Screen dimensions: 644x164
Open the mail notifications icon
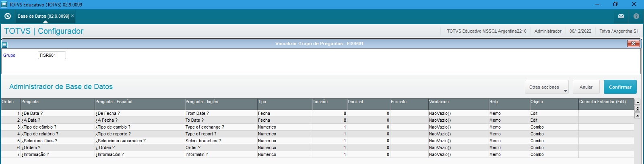[621, 16]
